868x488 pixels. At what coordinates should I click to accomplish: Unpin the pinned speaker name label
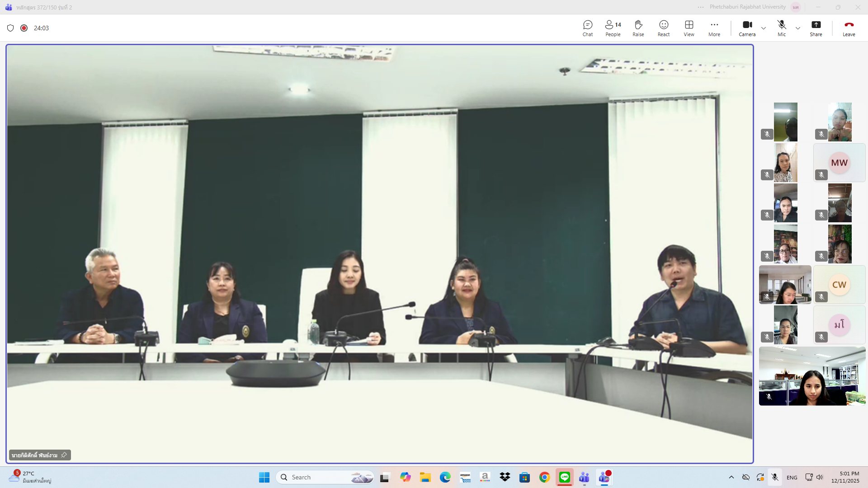64,455
